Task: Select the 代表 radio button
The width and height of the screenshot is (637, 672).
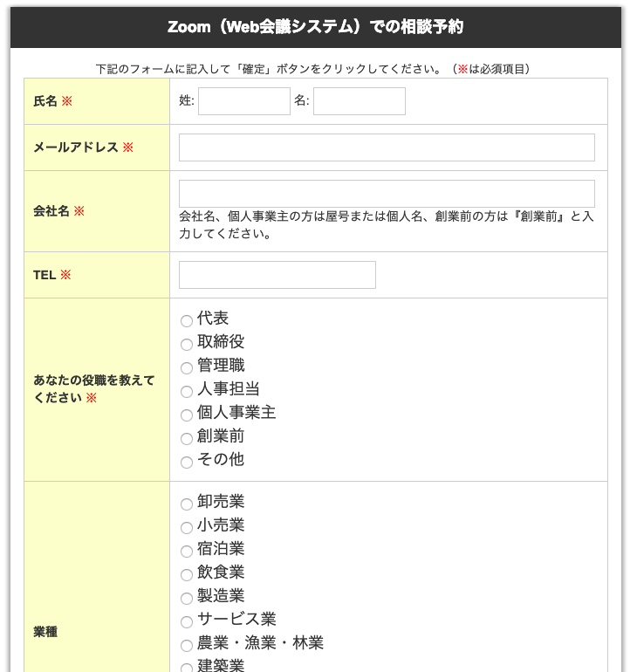Action: (187, 320)
